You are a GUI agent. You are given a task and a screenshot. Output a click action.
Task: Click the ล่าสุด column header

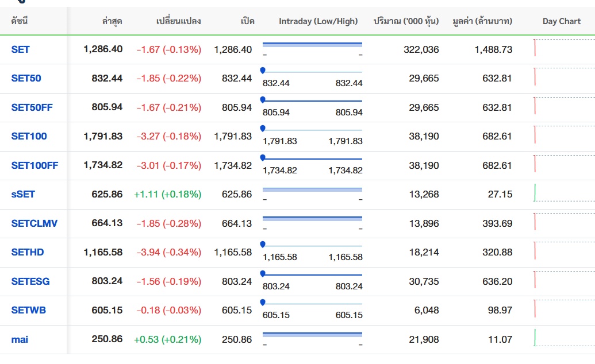pos(112,21)
